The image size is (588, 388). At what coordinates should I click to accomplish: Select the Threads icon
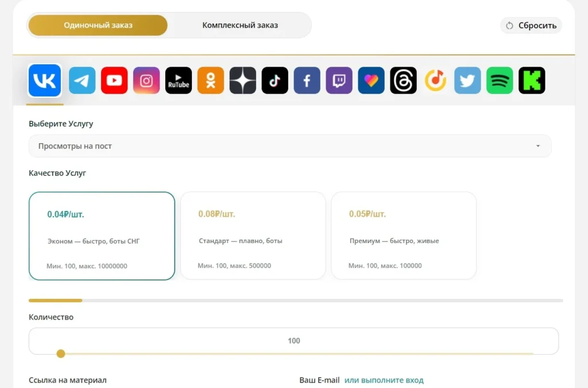[x=404, y=80]
